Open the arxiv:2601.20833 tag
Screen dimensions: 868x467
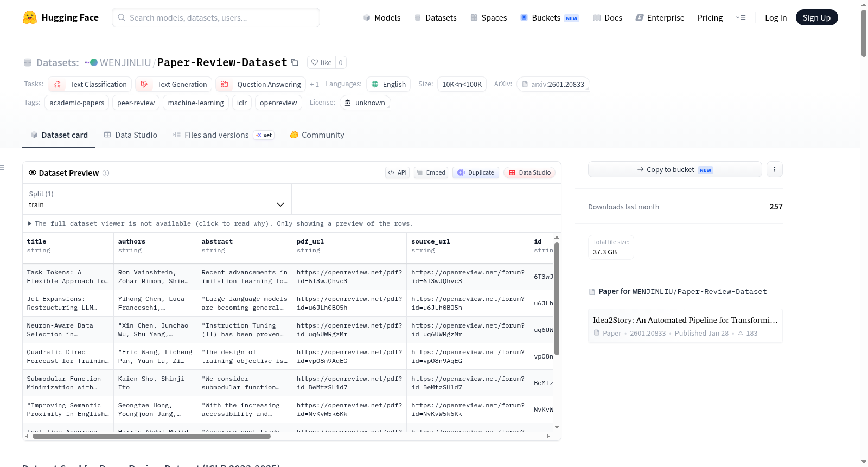pos(553,84)
